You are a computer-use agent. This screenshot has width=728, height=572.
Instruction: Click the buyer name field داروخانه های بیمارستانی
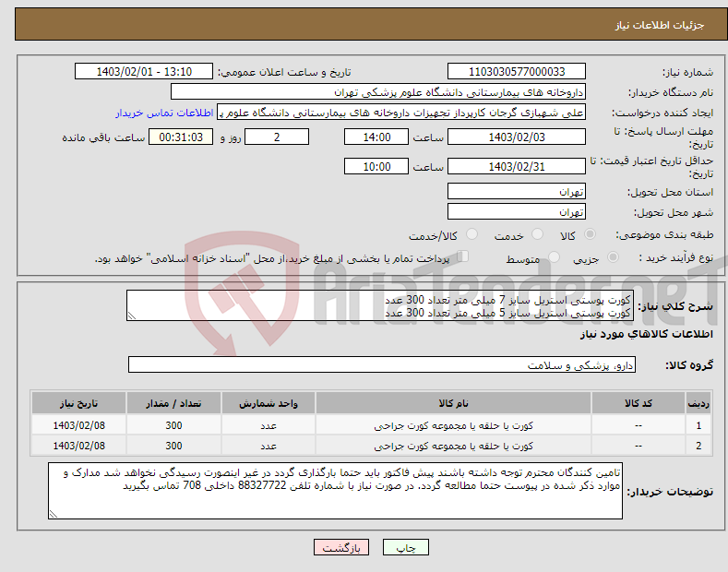point(378,92)
